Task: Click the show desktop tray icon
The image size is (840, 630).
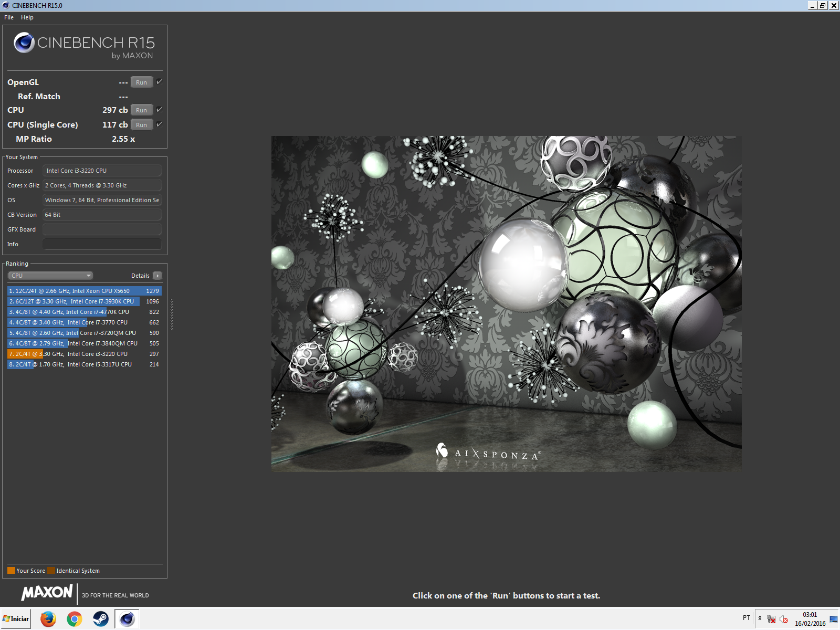Action: pos(834,619)
